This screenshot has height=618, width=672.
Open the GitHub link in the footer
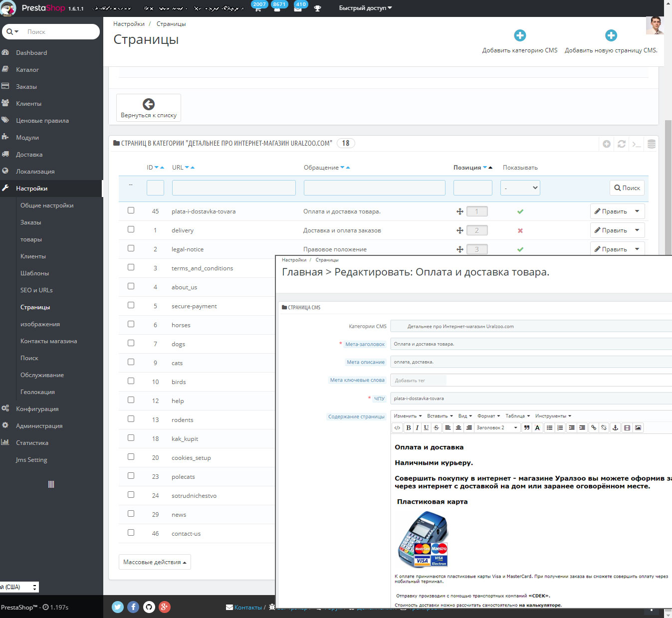[x=149, y=607]
